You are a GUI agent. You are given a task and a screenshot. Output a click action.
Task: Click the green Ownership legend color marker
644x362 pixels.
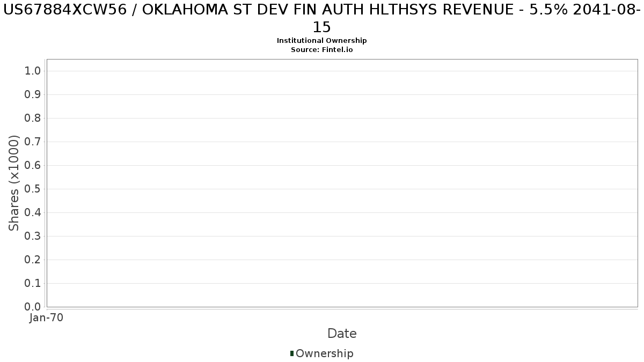click(x=292, y=353)
